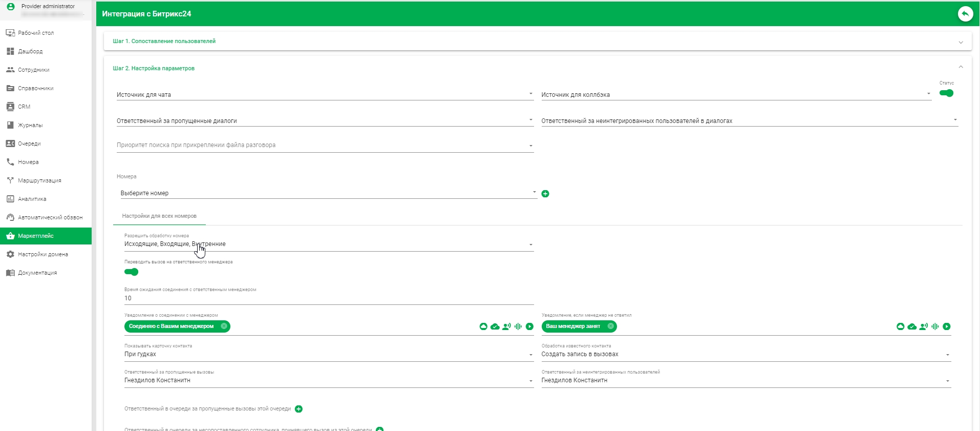This screenshot has width=980, height=431.
Task: Click speaking-person icon for Уведомление, если менеджер не ответил
Action: [x=924, y=326]
